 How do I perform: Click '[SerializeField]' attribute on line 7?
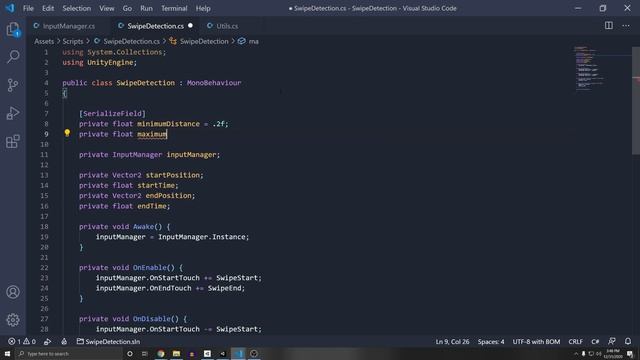coord(112,113)
